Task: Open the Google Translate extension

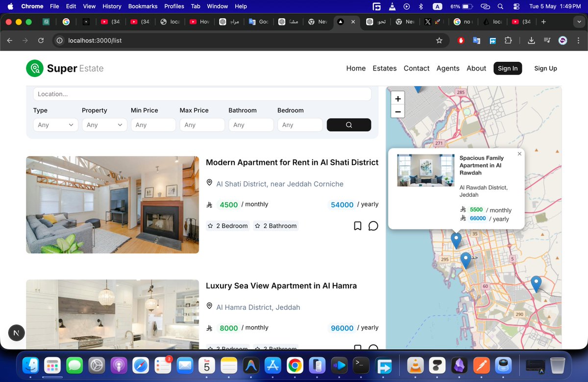Action: pos(476,40)
